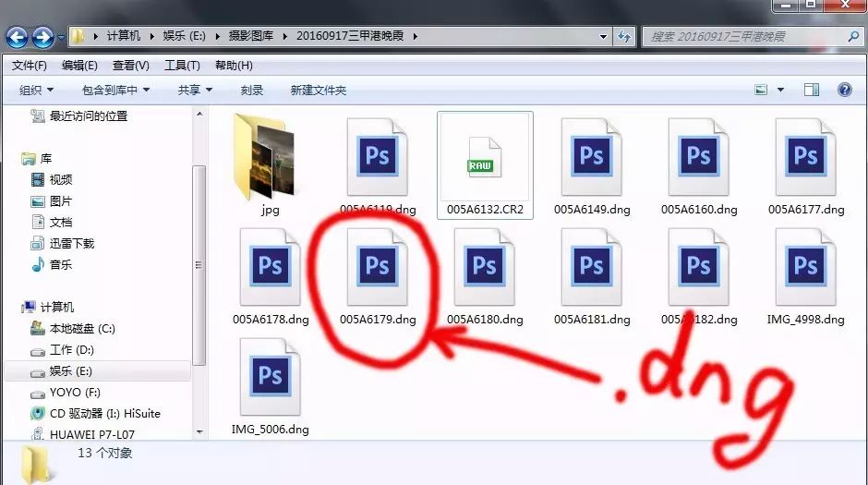This screenshot has height=485, width=868.
Task: Open the 帮助(H) menu
Action: (234, 66)
